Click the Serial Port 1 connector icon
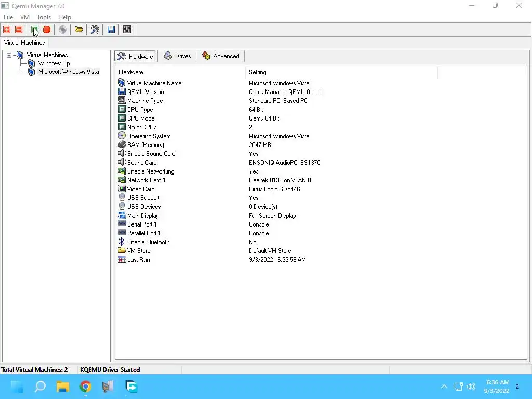The width and height of the screenshot is (532, 399). pyautogui.click(x=122, y=223)
